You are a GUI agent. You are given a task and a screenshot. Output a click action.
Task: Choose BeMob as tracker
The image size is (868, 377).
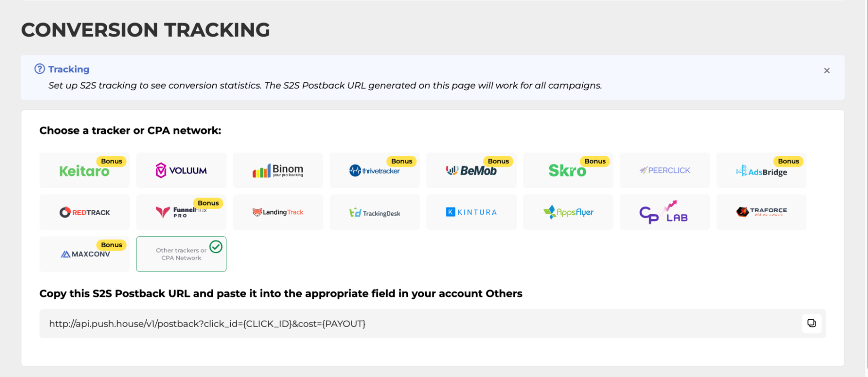point(471,170)
